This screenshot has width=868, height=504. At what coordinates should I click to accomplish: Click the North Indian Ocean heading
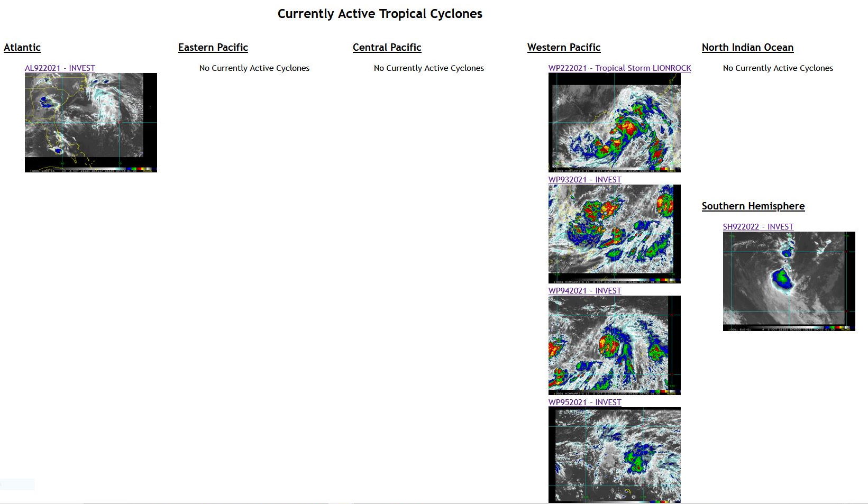coord(747,48)
